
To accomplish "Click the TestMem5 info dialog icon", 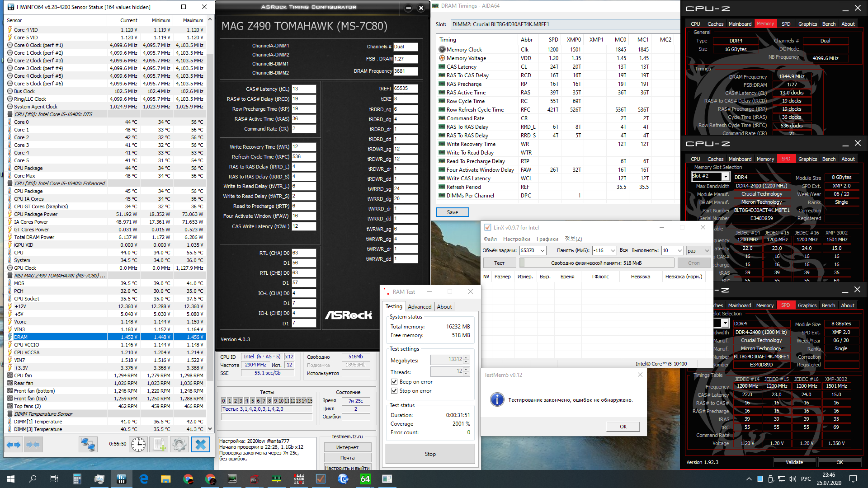I will tap(497, 400).
